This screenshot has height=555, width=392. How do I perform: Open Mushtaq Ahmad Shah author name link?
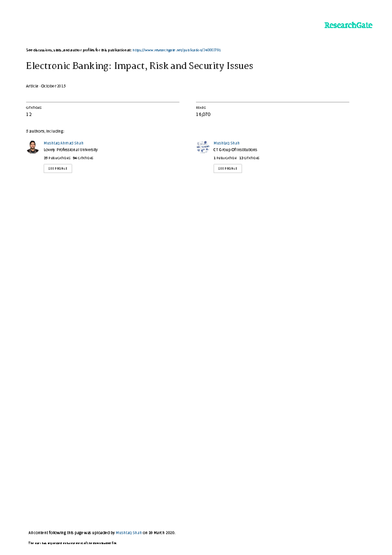[63, 143]
